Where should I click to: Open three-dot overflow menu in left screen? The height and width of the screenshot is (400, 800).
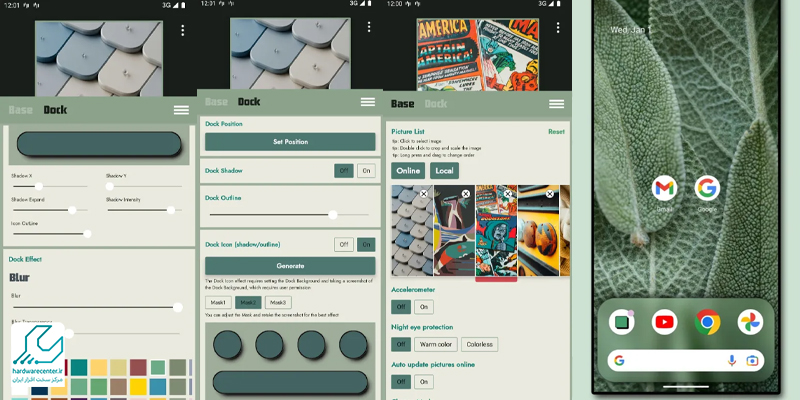point(182,30)
